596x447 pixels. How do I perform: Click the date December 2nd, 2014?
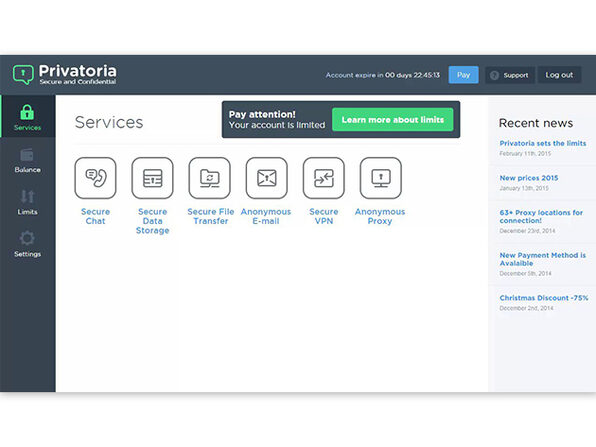pyautogui.click(x=526, y=308)
